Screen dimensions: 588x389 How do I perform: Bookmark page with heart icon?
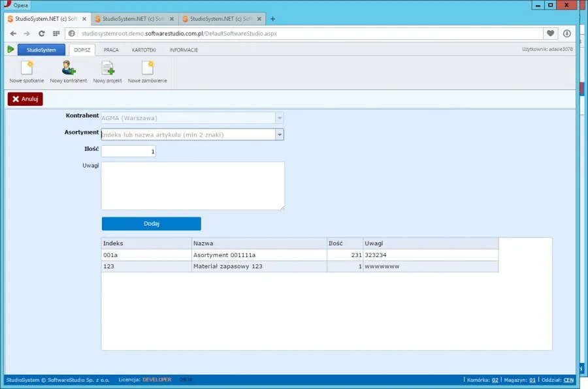click(550, 33)
